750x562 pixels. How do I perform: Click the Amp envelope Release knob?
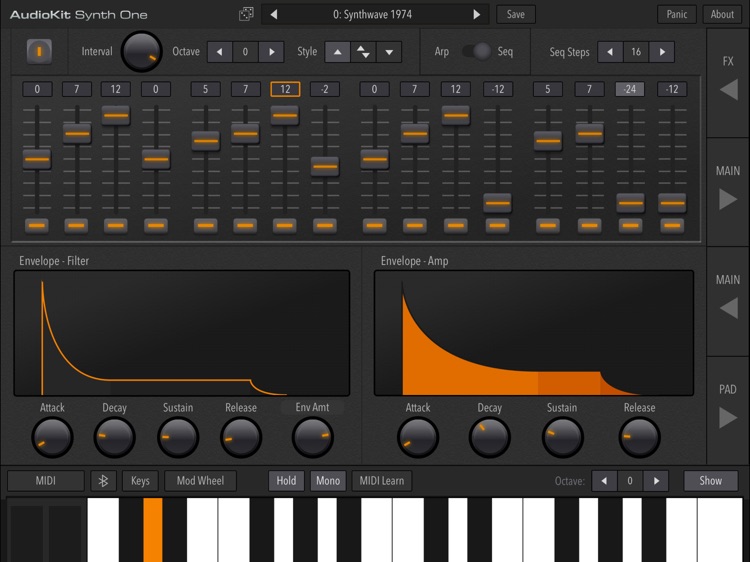click(640, 437)
